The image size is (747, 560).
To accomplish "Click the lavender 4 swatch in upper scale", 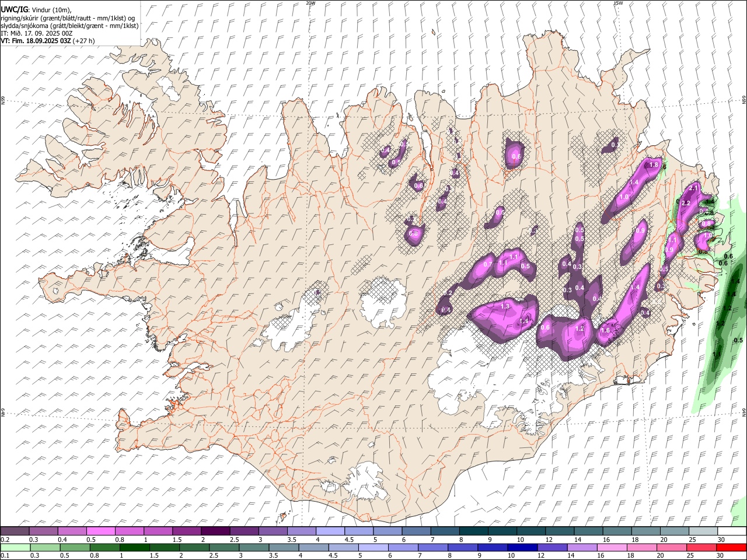I will click(x=330, y=531).
